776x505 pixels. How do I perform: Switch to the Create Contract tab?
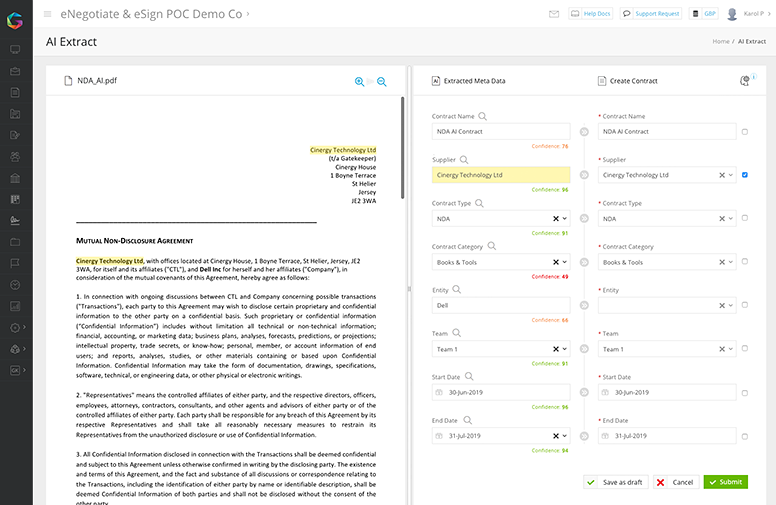point(628,81)
